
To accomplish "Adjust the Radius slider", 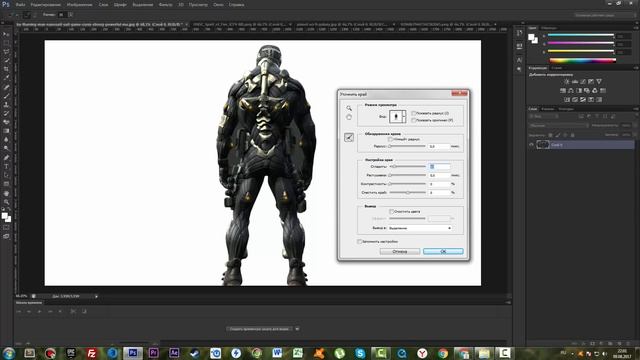I will tap(407, 146).
